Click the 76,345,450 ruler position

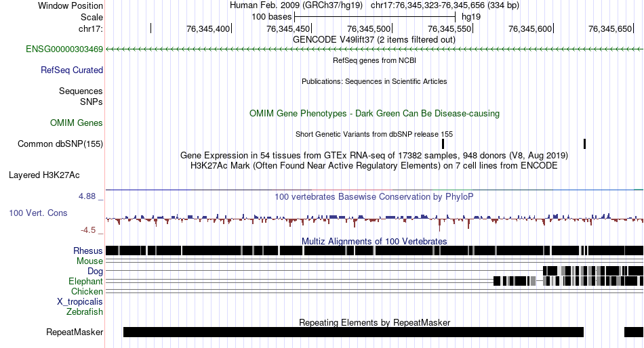288,28
